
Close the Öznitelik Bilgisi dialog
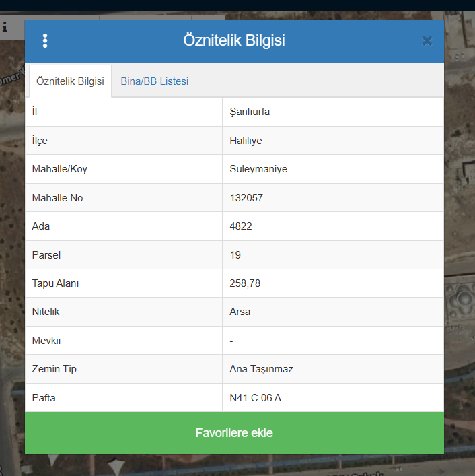pos(427,41)
